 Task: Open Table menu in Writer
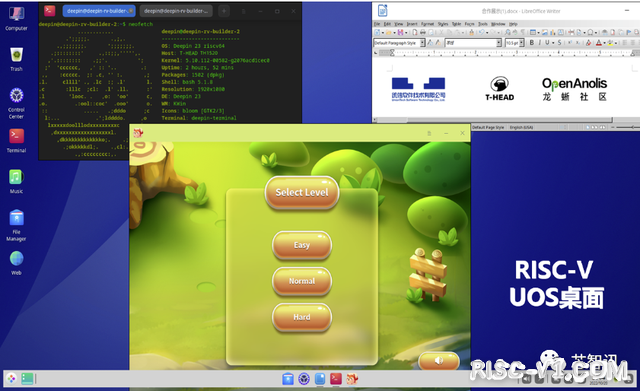[x=456, y=24]
